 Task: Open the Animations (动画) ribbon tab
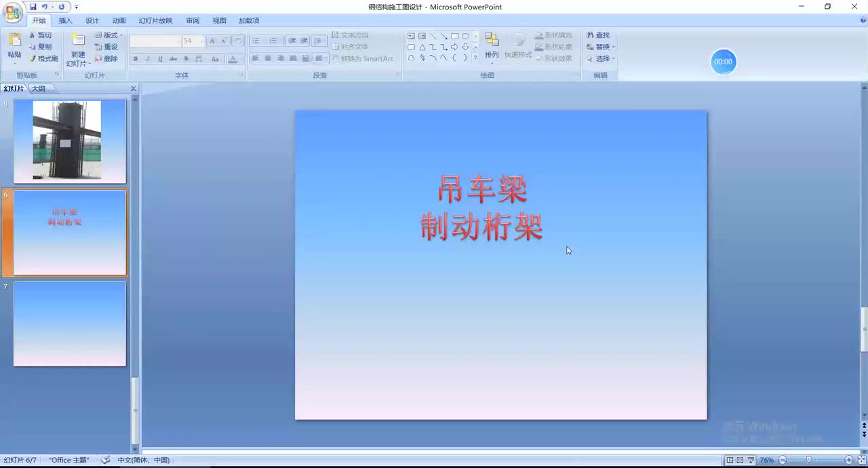click(x=119, y=21)
